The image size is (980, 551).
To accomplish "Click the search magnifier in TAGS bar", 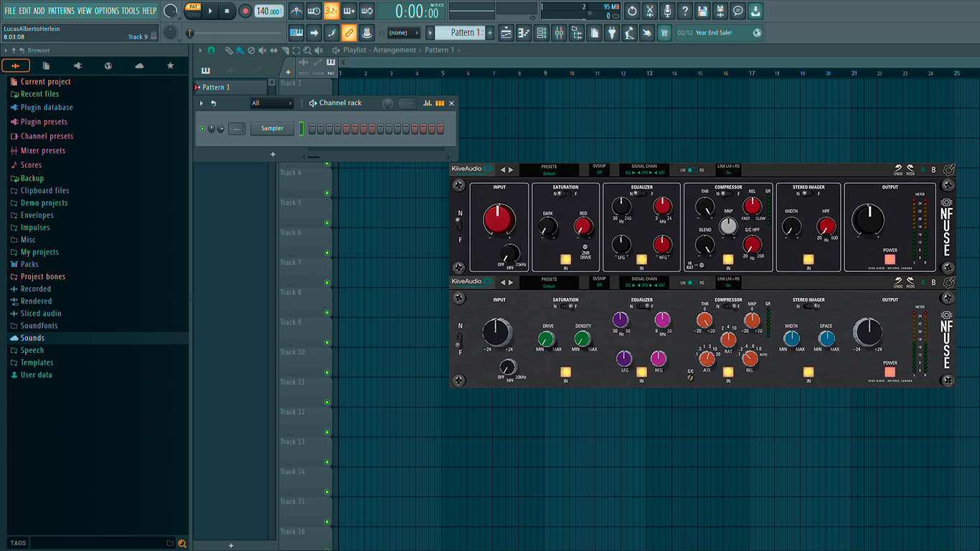I will pos(182,543).
